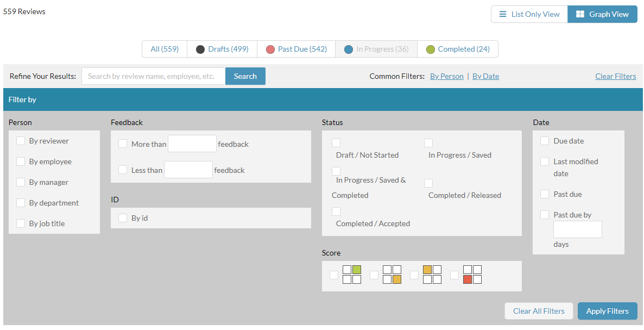
Task: Check the Past due filter
Action: click(545, 194)
